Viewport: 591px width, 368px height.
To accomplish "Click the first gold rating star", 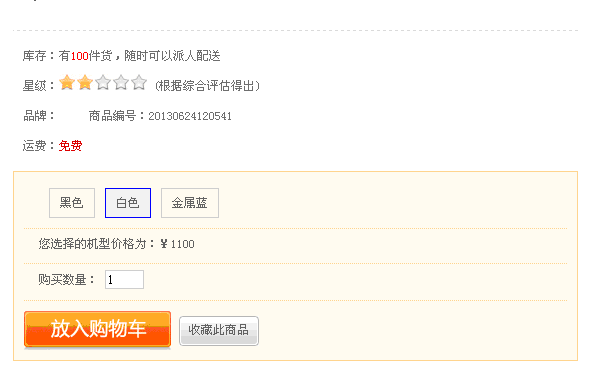I will 67,82.
